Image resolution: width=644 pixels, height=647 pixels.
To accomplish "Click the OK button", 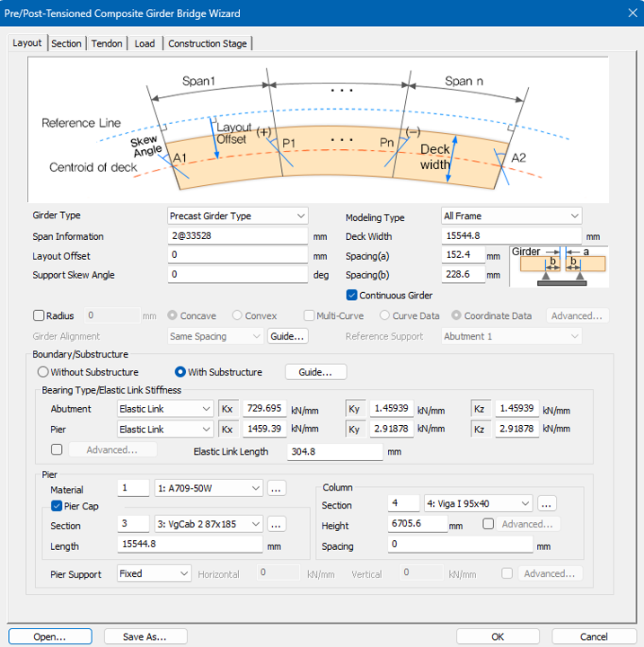I will click(497, 636).
